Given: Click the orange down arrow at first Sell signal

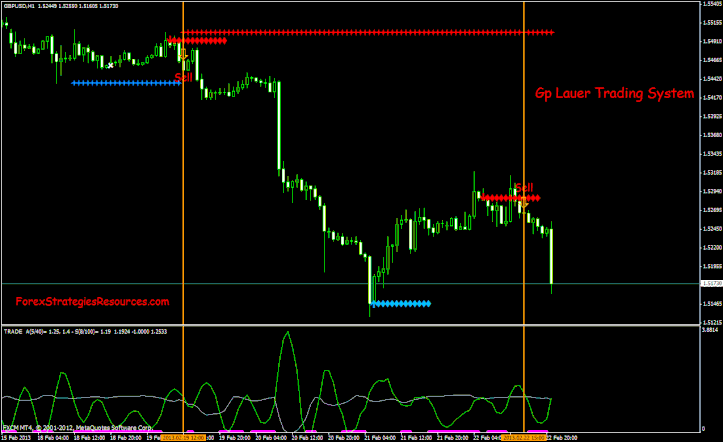Looking at the screenshot, I should 184,55.
